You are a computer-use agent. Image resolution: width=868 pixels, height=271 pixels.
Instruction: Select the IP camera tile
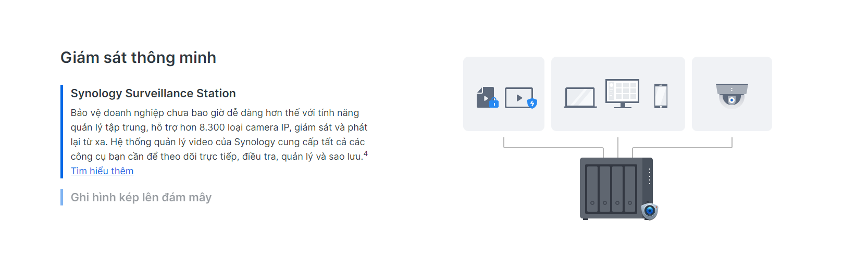point(732,94)
